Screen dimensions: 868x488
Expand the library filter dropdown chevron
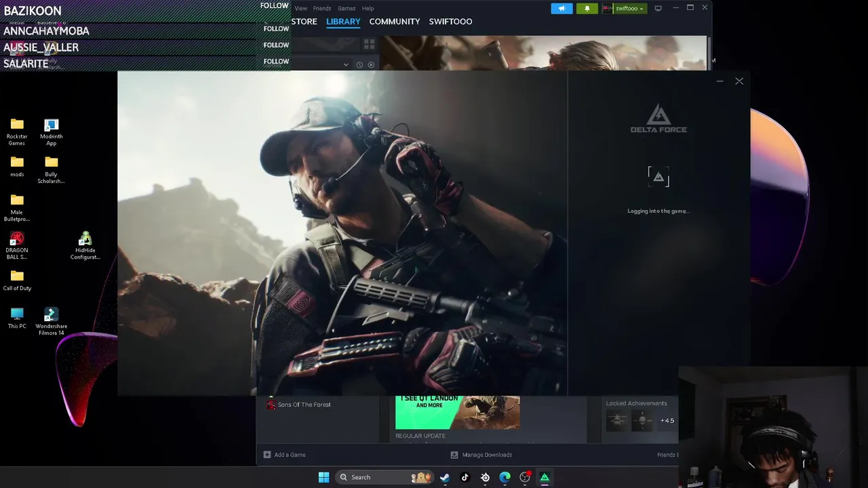coord(346,65)
